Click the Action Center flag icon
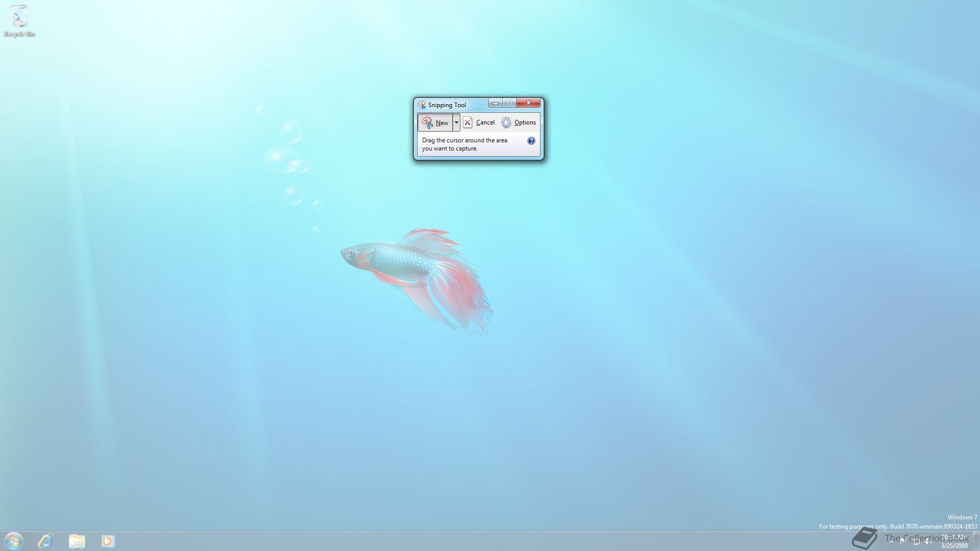 pyautogui.click(x=903, y=541)
